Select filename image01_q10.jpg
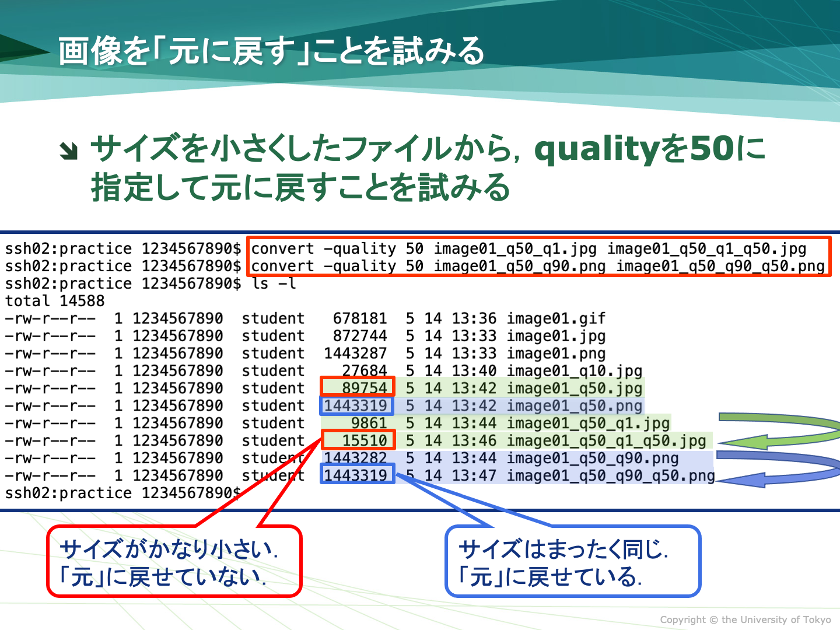 [574, 371]
